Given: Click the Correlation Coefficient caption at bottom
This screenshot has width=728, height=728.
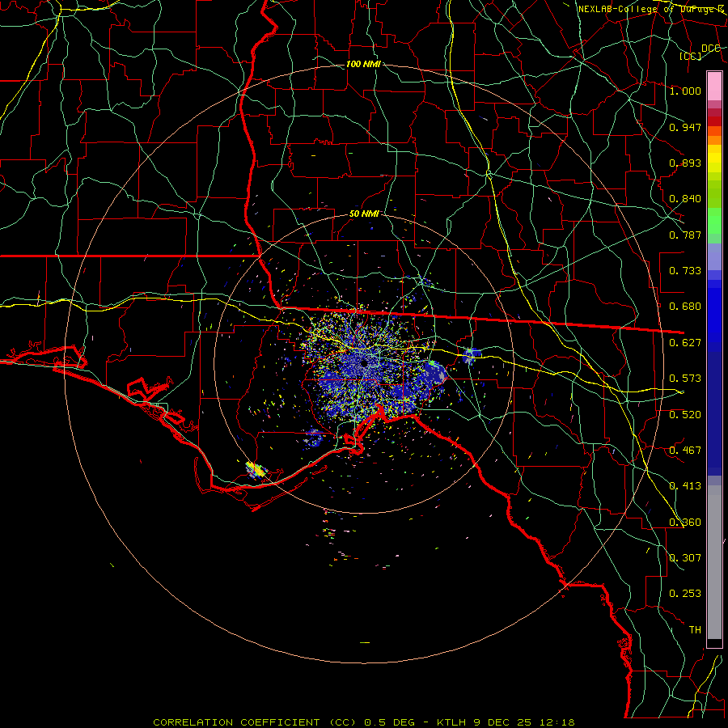Looking at the screenshot, I should coord(364,722).
